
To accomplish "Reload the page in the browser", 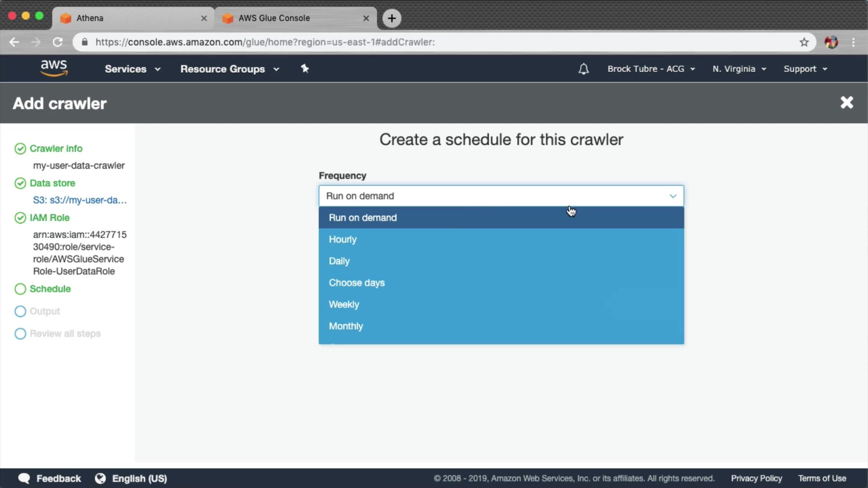I will pyautogui.click(x=57, y=42).
